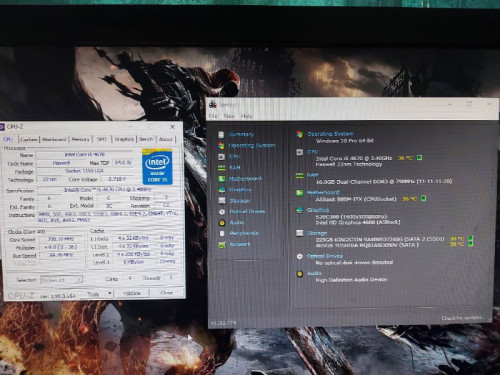The width and height of the screenshot is (500, 375).
Task: Open the View menu in Speccy
Action: [229, 116]
